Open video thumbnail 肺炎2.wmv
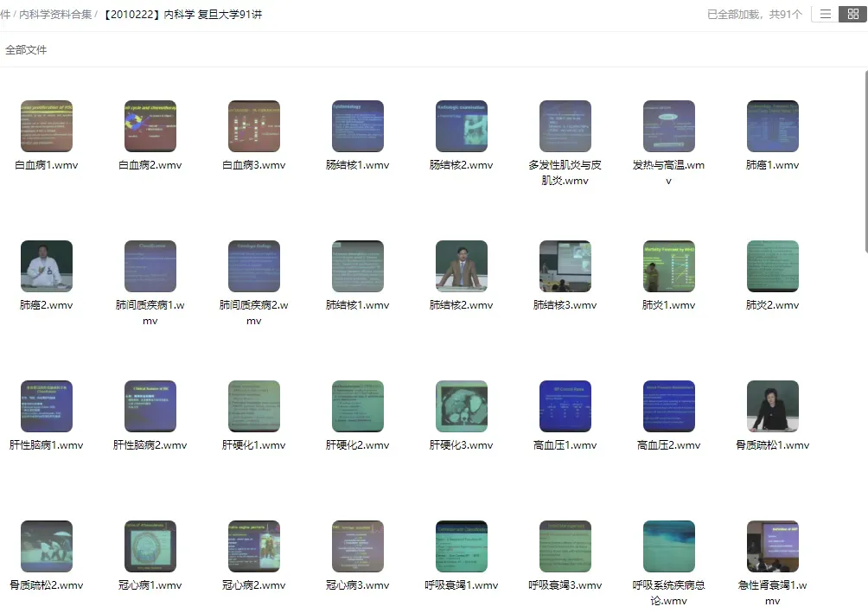868x613 pixels. pyautogui.click(x=773, y=266)
